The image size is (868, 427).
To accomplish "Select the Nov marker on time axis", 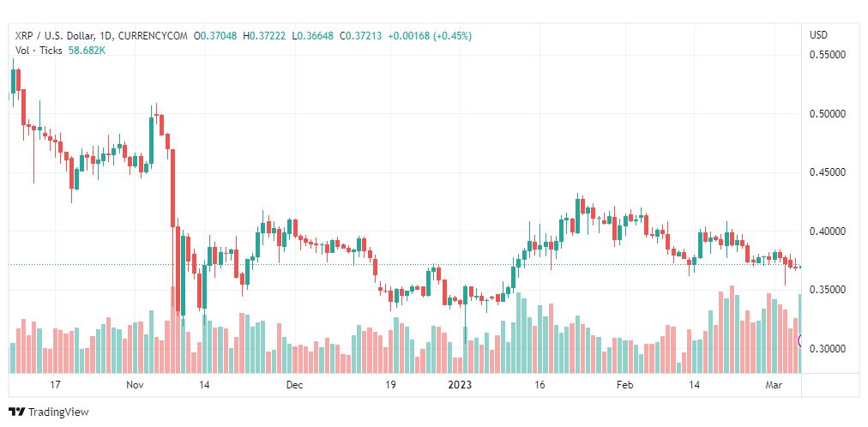I will (135, 386).
